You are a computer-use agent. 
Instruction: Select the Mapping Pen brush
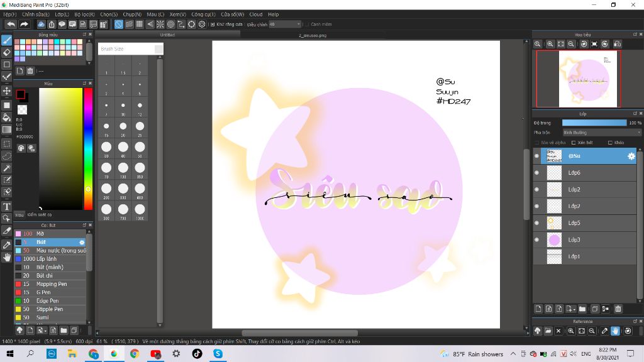tap(50, 284)
